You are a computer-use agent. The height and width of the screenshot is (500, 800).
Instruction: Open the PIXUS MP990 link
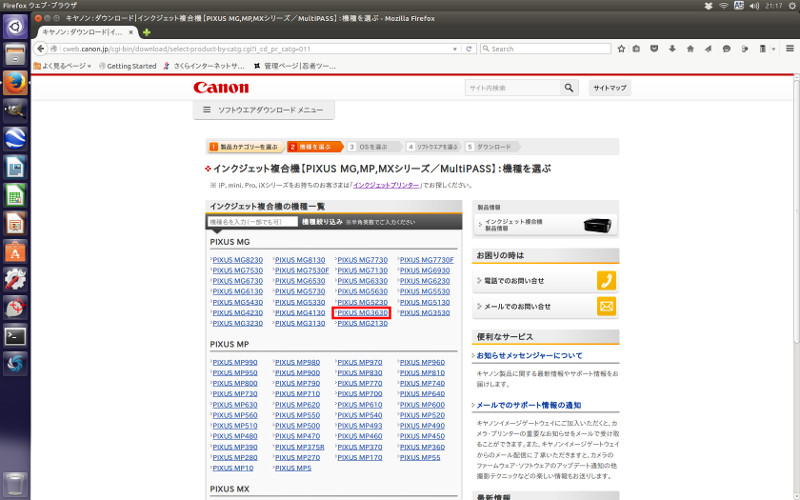pyautogui.click(x=235, y=362)
